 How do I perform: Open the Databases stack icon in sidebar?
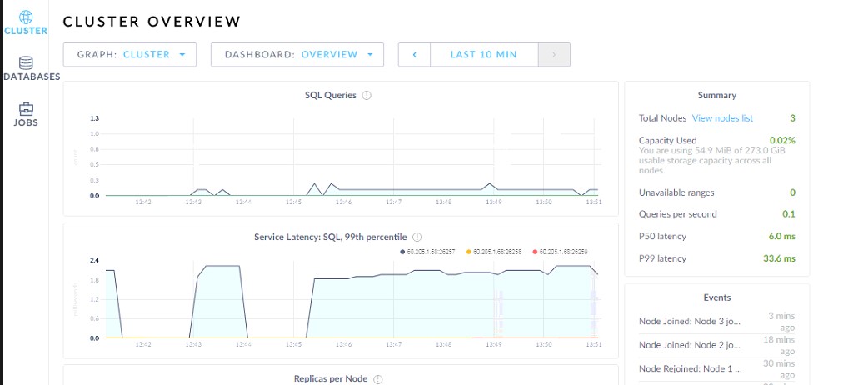point(26,62)
